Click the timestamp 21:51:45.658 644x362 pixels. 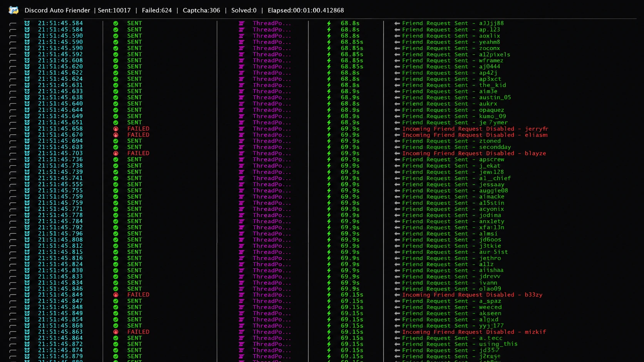(60, 129)
